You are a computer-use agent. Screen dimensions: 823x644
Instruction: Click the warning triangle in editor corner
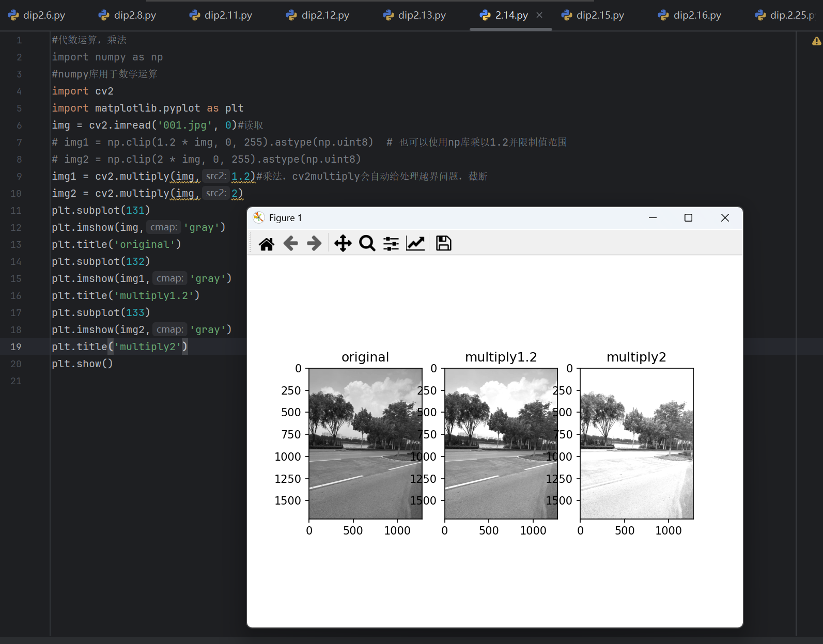(x=817, y=41)
